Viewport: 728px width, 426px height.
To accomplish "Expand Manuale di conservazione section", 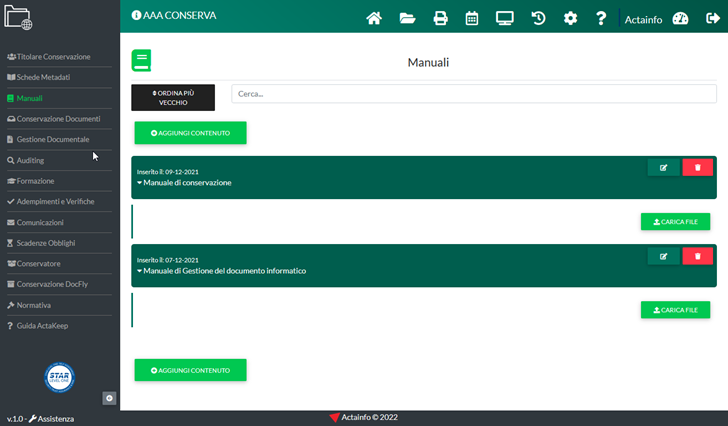I will [x=184, y=183].
